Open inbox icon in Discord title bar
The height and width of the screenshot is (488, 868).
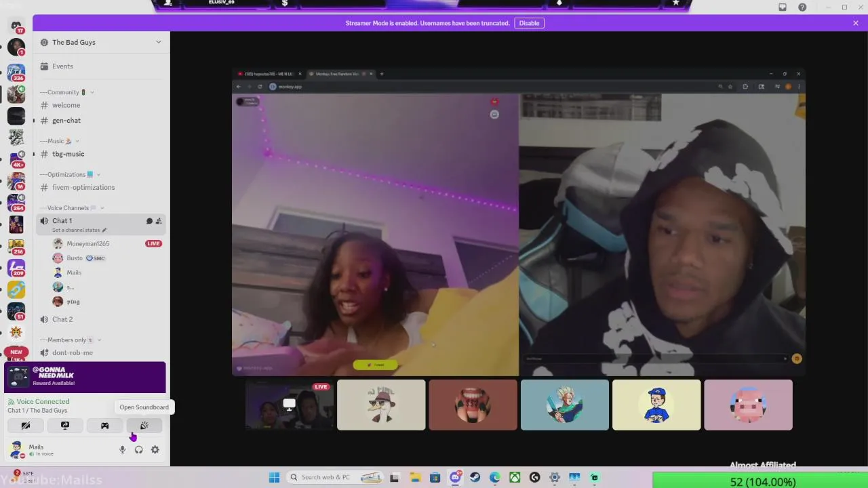[783, 7]
